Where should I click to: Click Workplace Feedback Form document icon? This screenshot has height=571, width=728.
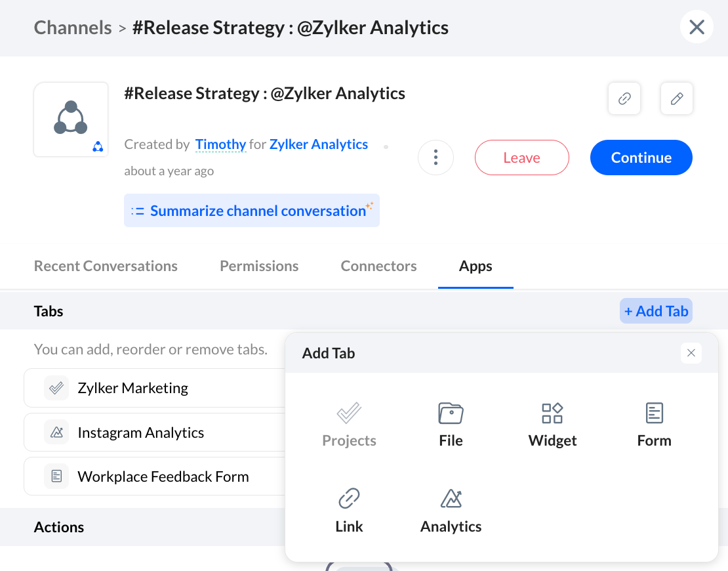(56, 476)
